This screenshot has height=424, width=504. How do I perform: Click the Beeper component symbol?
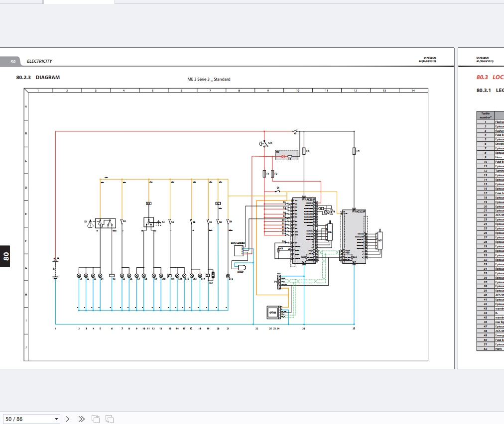[x=241, y=267]
